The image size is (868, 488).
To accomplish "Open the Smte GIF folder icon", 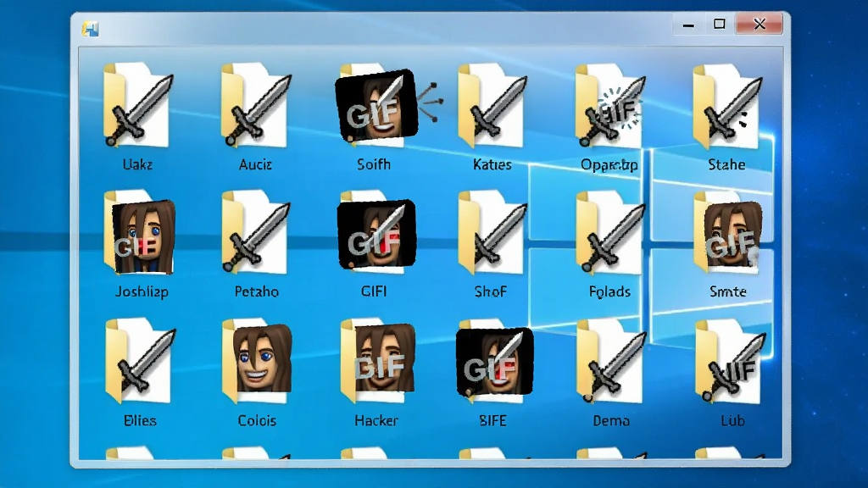I will pos(728,232).
